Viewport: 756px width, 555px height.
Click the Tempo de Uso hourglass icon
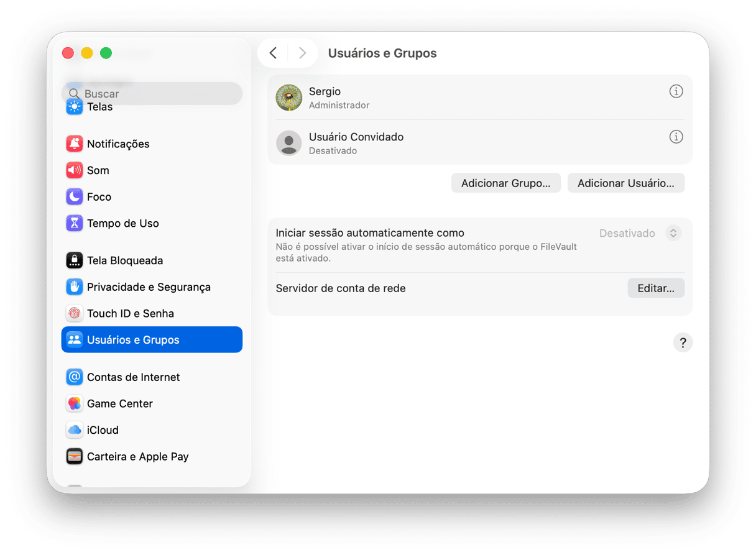(75, 223)
